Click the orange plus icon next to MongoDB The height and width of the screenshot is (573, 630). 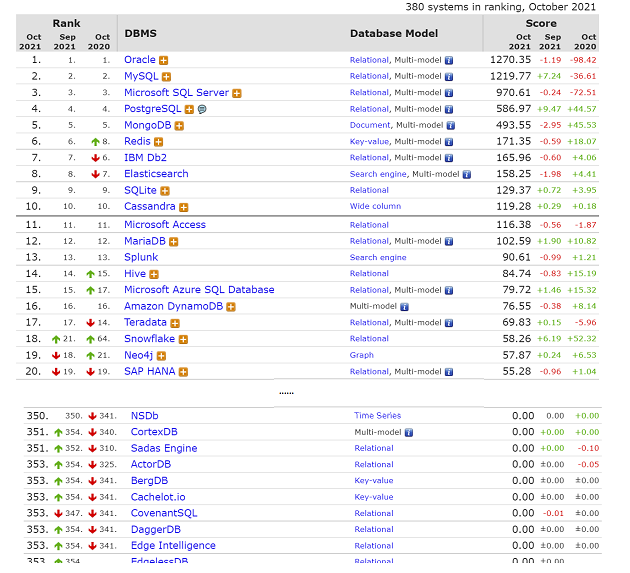pos(179,126)
